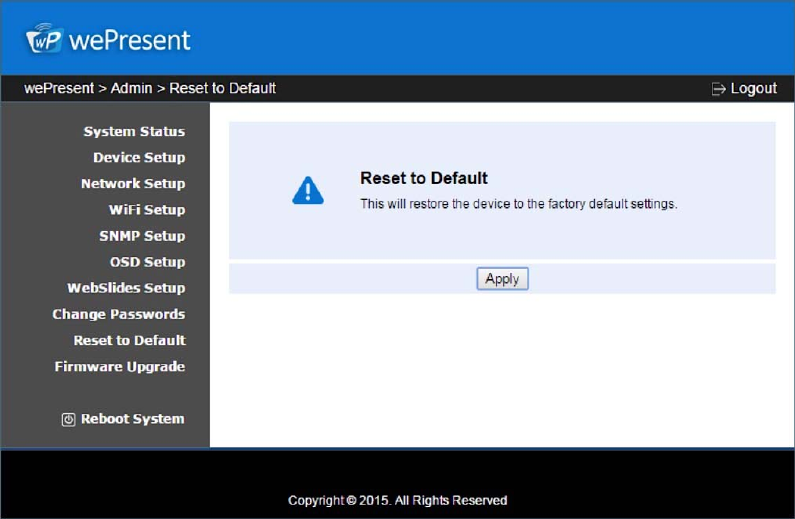Click the Copyright 2015 footer text
Viewport: 795px width, 519px height.
click(x=398, y=500)
